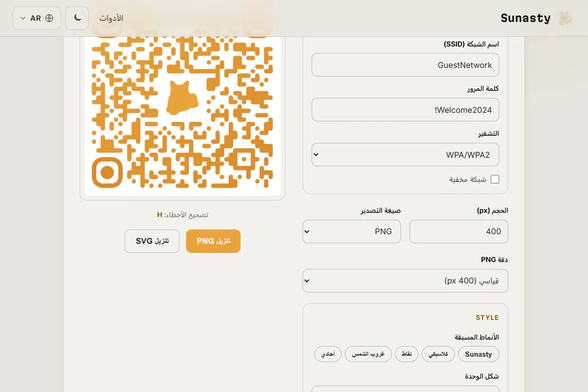Select the كلاسيكي classic preset
This screenshot has height=392, width=588.
(x=438, y=354)
